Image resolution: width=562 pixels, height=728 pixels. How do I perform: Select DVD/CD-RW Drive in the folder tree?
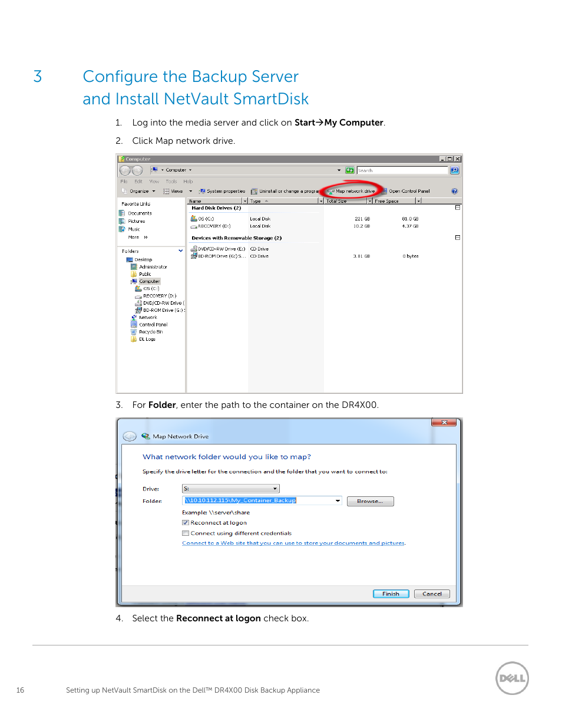click(160, 303)
